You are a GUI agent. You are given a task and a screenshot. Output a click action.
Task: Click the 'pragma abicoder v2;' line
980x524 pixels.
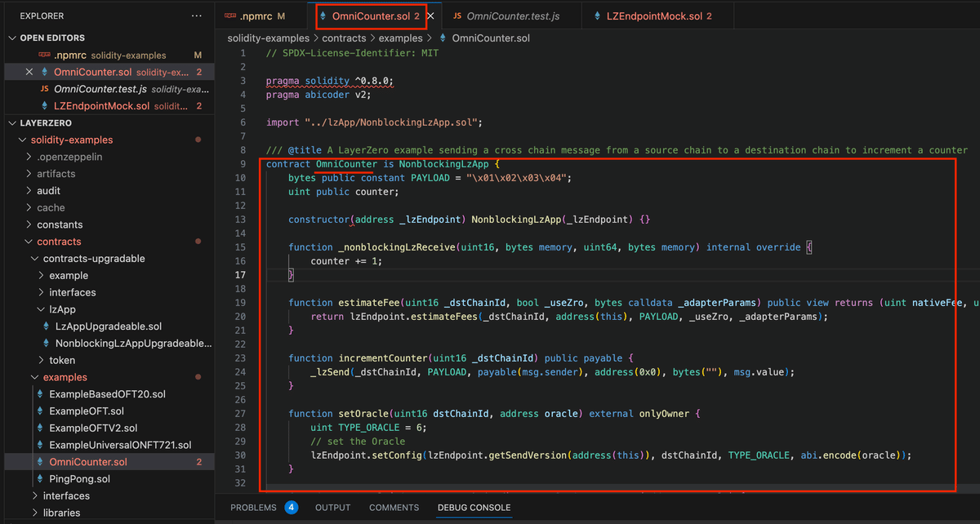318,95
